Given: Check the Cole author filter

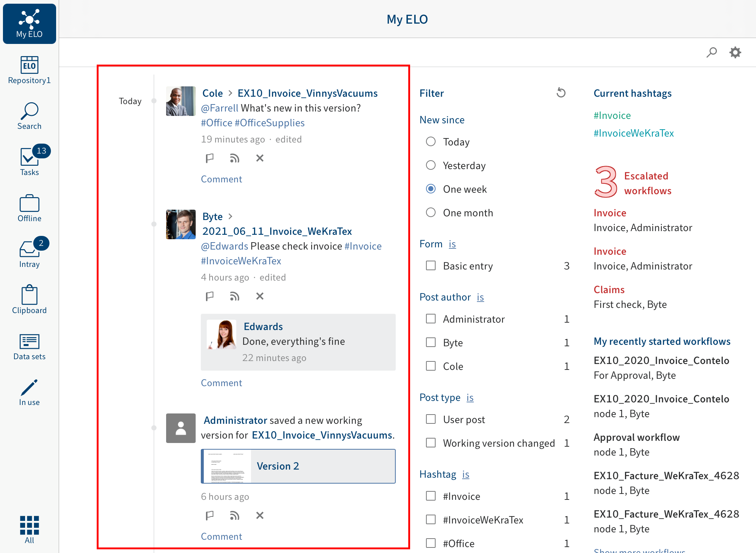Looking at the screenshot, I should click(431, 366).
